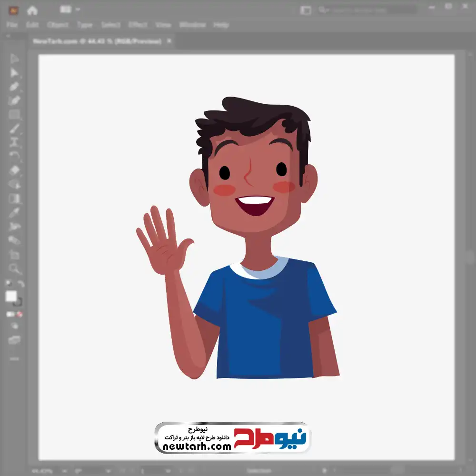
Task: Open Edit Toolbar three-dots menu
Action: pyautogui.click(x=14, y=358)
